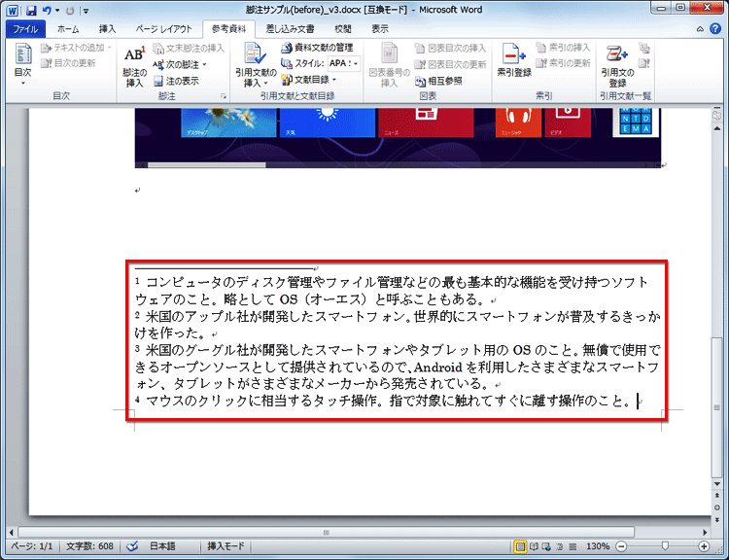Viewport: 729px width, 560px height.
Task: Click 文末脚注の挿入 endnote button
Action: pyautogui.click(x=189, y=49)
